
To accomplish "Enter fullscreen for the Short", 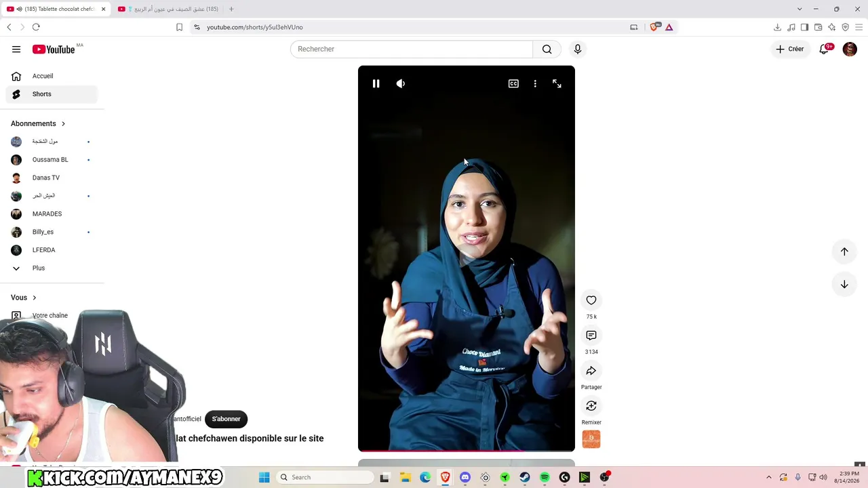I will coord(557,83).
